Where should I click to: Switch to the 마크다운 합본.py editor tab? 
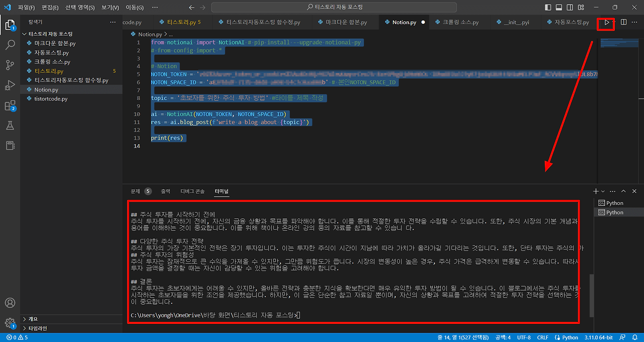coord(346,22)
